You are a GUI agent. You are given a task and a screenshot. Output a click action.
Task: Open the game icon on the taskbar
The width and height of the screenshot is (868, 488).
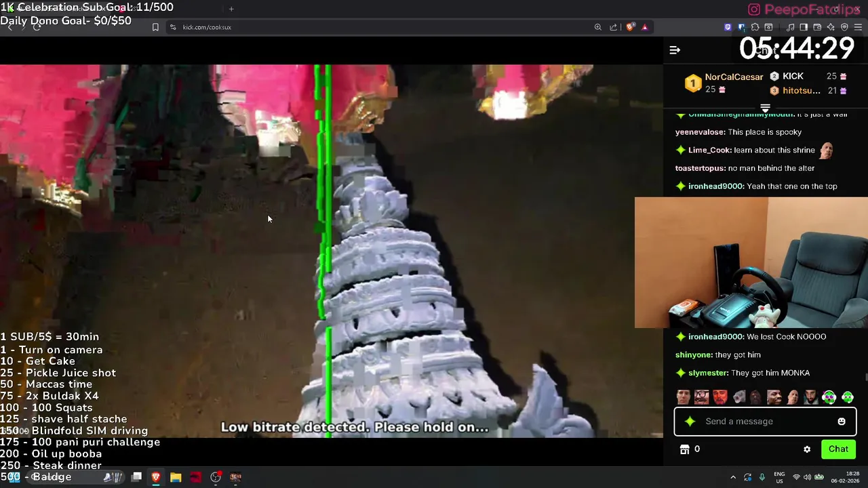[235, 477]
